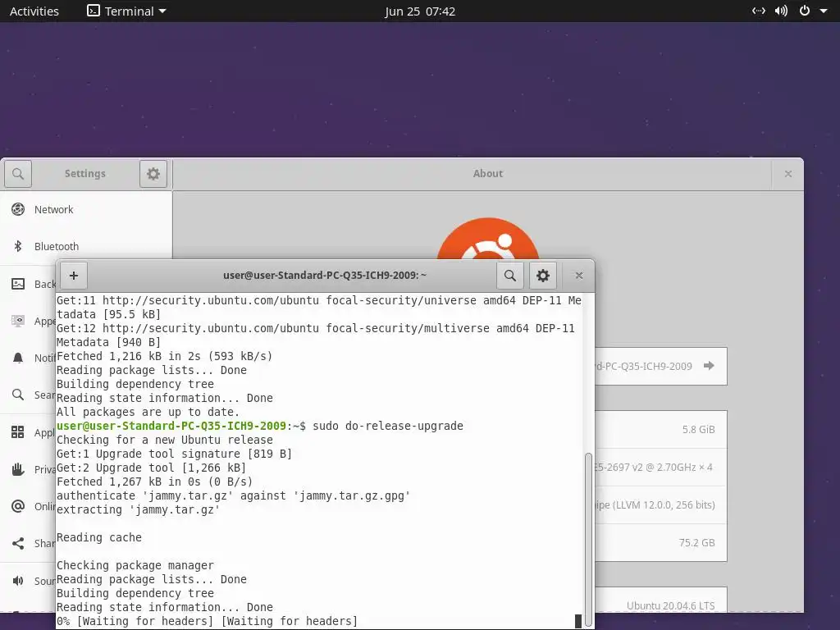Click the 75.2 GB disk capacity value
840x630 pixels.
point(697,543)
